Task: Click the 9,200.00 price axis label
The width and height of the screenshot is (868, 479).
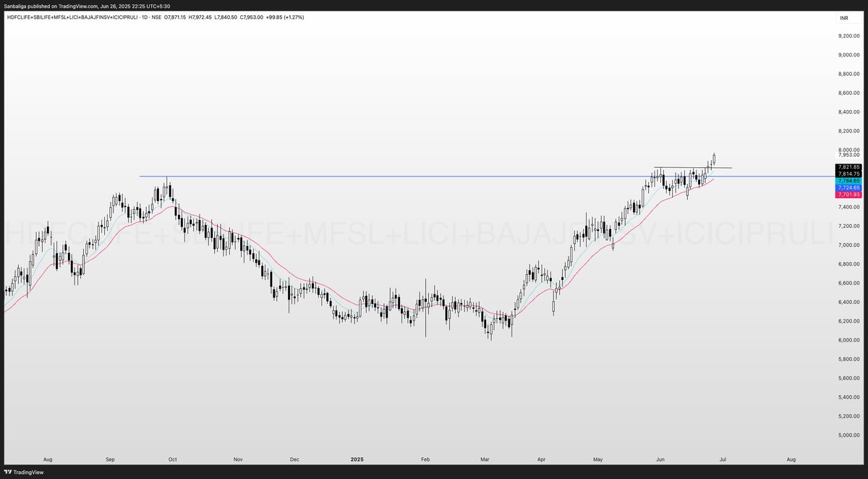Action: point(849,35)
